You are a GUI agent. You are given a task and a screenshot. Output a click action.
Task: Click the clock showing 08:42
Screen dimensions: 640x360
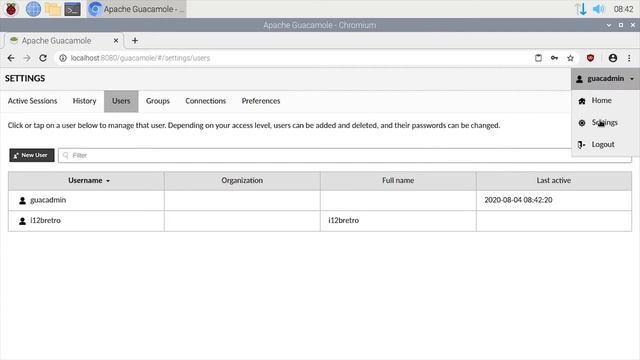point(623,9)
